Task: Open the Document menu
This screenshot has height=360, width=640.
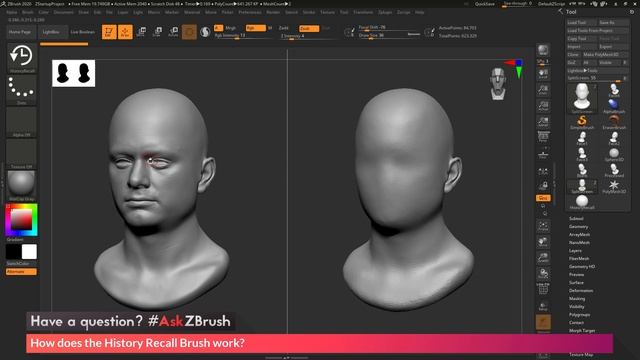Action: click(64, 12)
